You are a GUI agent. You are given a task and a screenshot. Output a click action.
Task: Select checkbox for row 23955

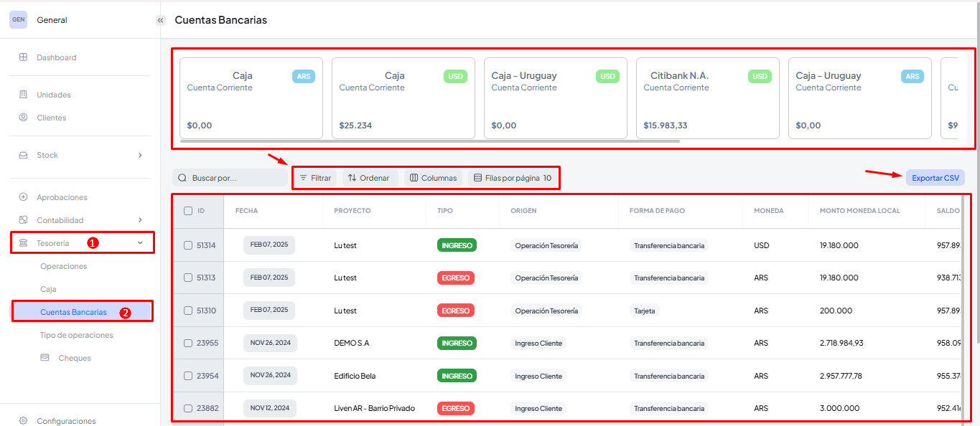coord(188,343)
